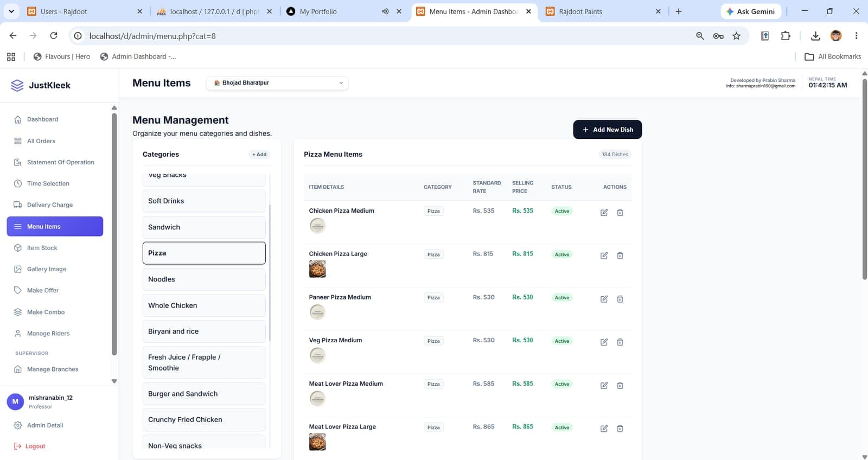Open Dashboard in the sidebar

point(55,119)
